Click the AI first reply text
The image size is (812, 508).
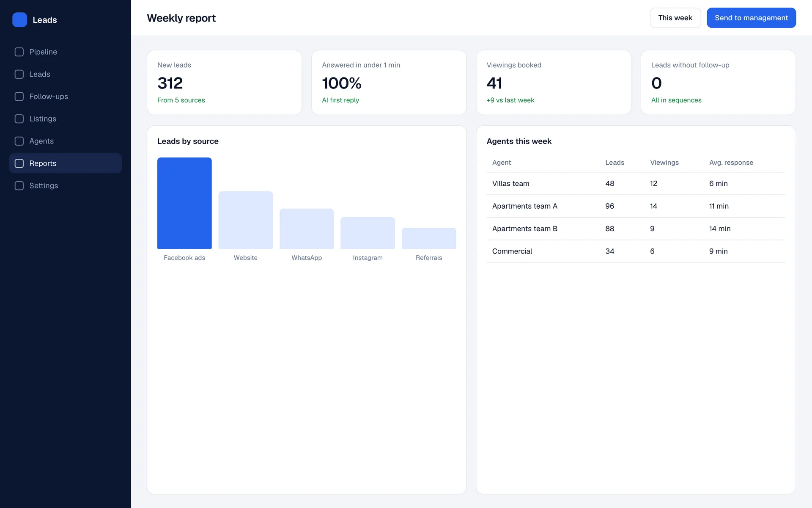pyautogui.click(x=340, y=100)
